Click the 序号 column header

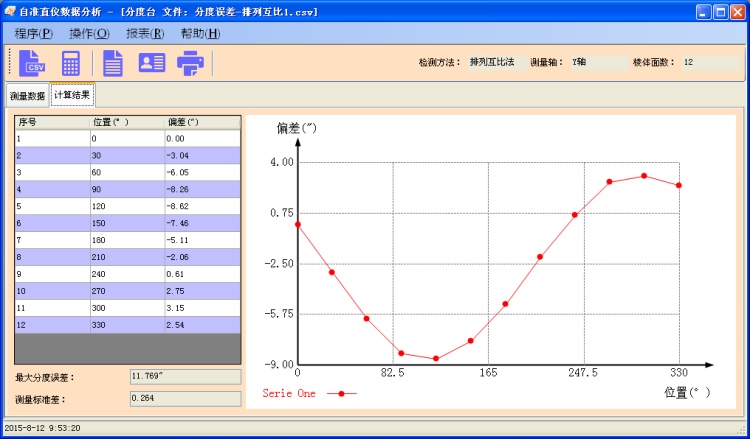[x=52, y=122]
